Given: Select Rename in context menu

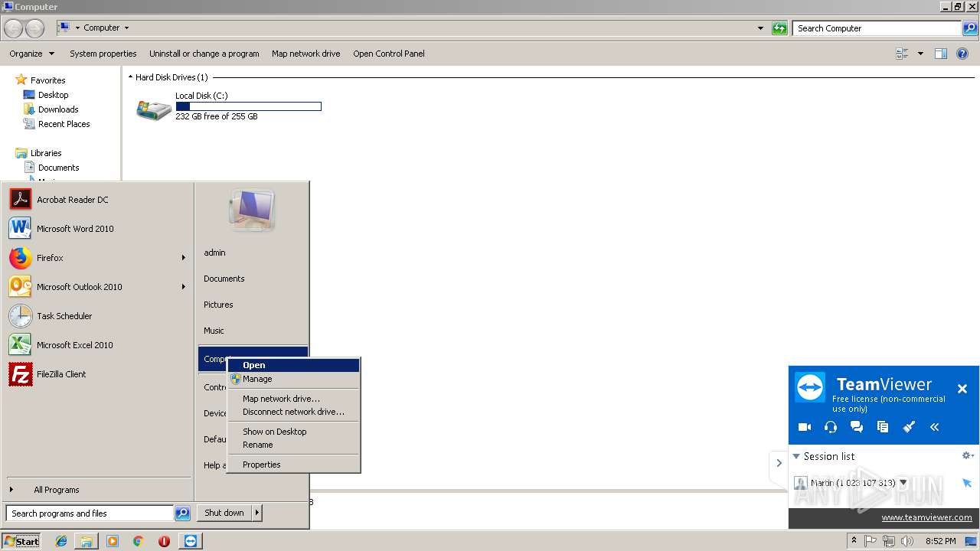Looking at the screenshot, I should click(x=294, y=445).
